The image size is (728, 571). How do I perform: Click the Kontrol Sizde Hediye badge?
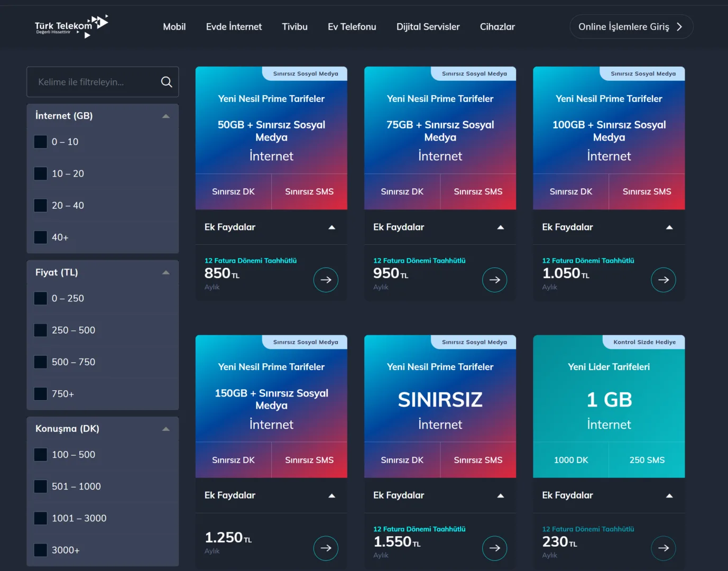click(644, 342)
